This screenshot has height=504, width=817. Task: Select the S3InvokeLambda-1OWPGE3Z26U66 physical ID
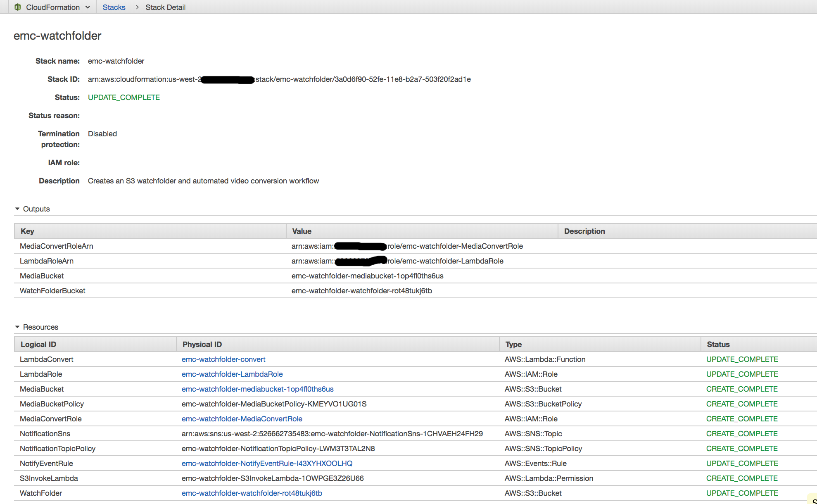273,478
